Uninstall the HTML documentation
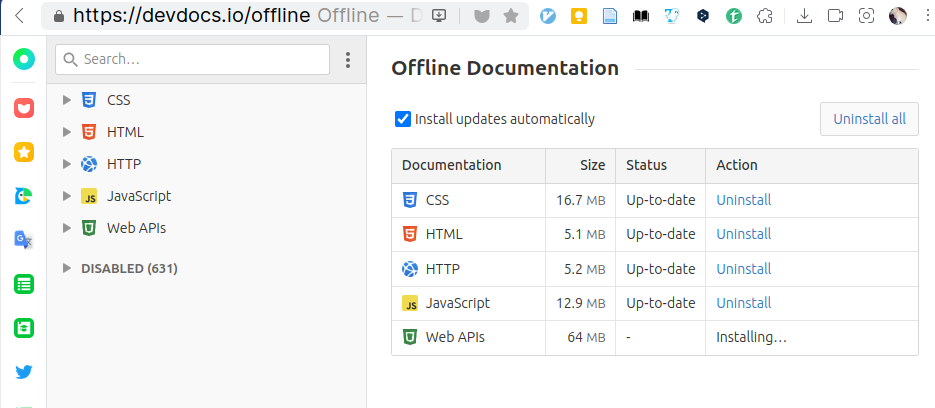Screen dimensions: 935x408 coord(744,234)
